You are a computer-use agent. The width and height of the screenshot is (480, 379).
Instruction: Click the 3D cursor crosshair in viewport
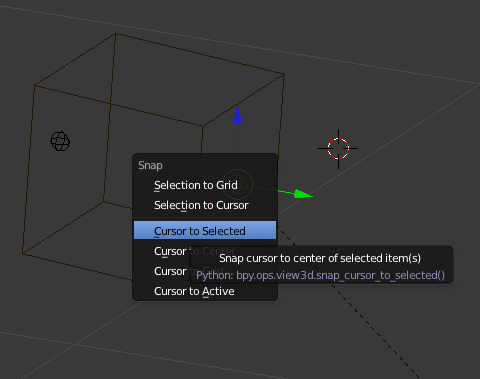(x=338, y=148)
